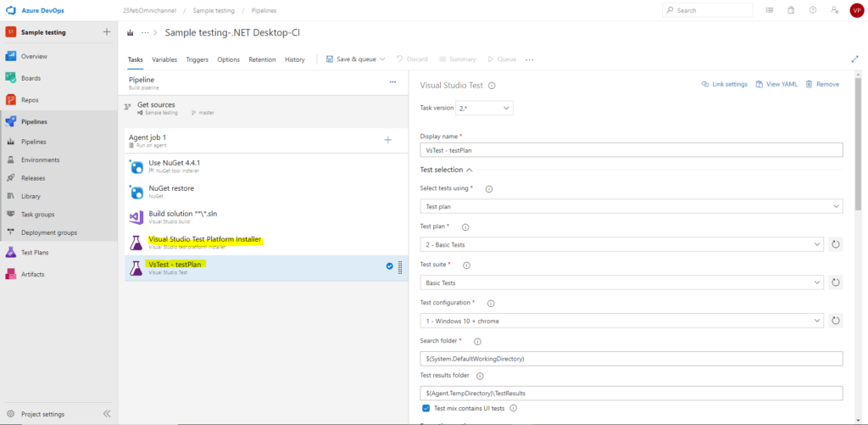Add a task to Agent job 1
The image size is (868, 425).
[x=388, y=140]
